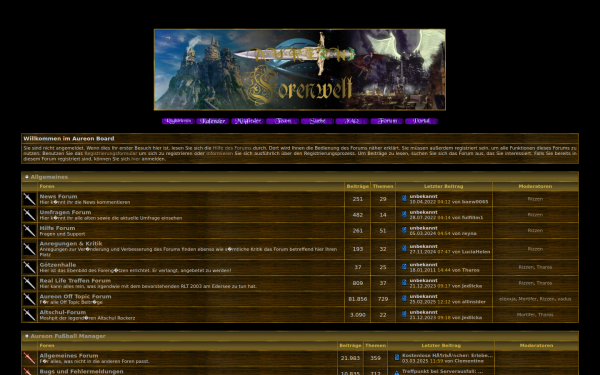Open the Aureon Off Topic Forum
Image resolution: width=600 pixels, height=375 pixels.
click(x=75, y=296)
